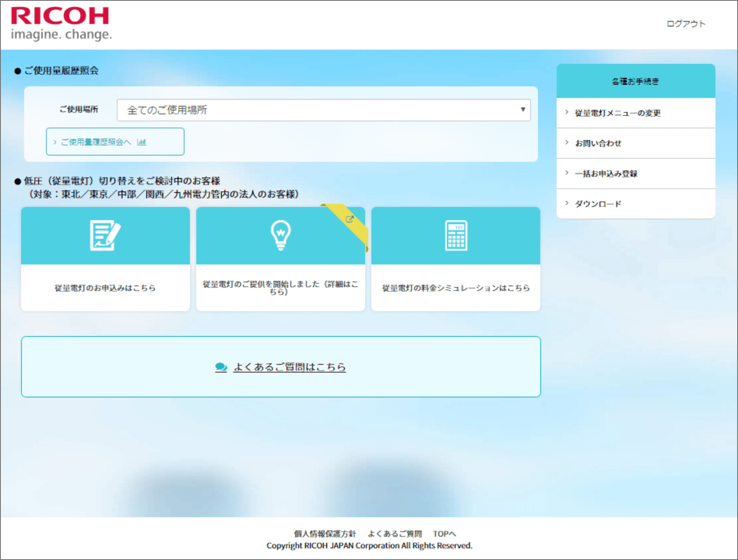Click the chevron beside 従量電灯メニューの変更
The height and width of the screenshot is (560, 738).
point(567,112)
